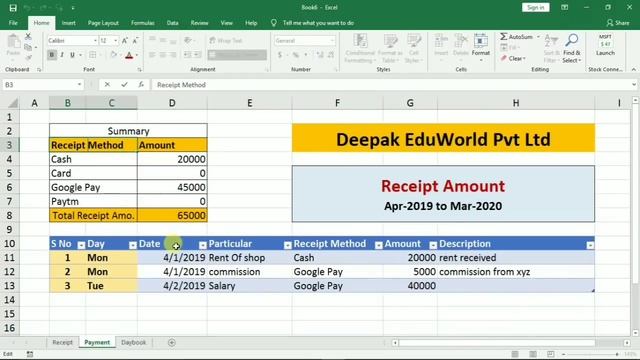
Task: Launch the MSFT Stock Connector
Action: 605,45
